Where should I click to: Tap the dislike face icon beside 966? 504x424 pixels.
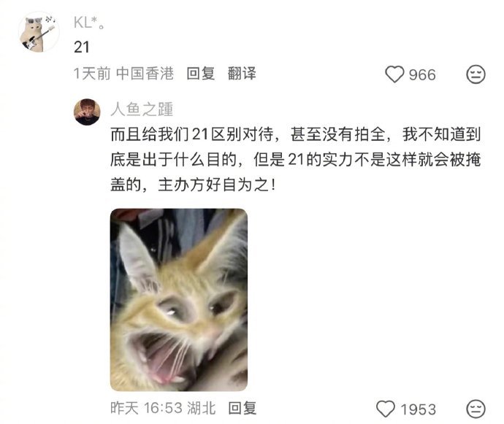476,74
